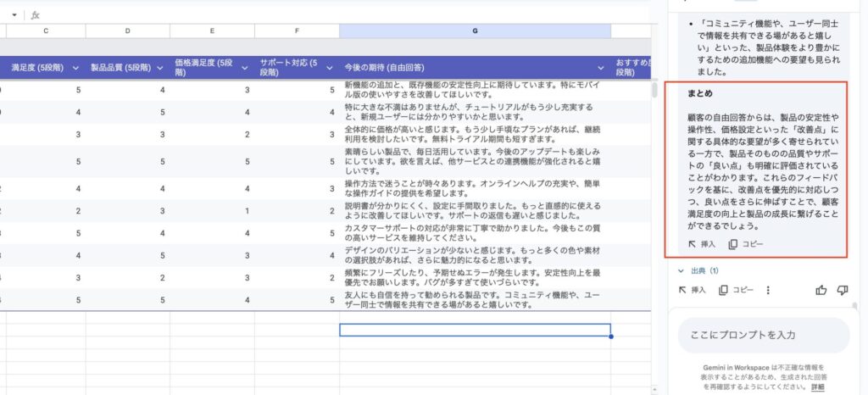Open the 詳細 details link
Image resolution: width=868 pixels, height=395 pixels.
tap(818, 387)
